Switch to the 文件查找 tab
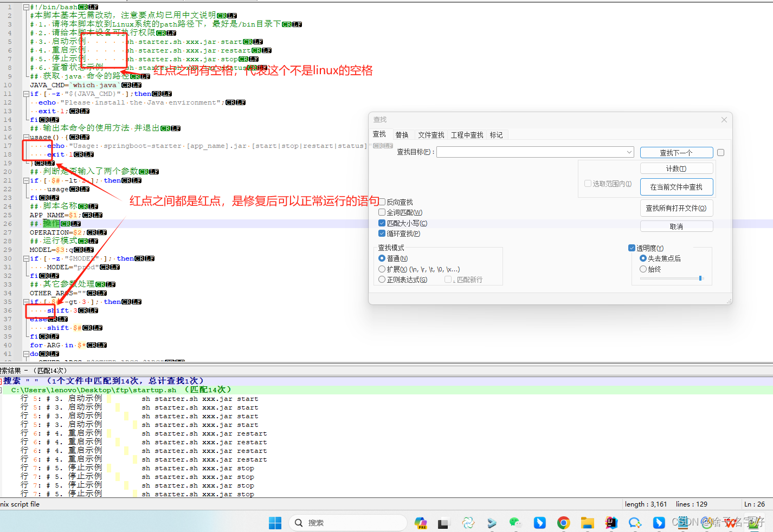The height and width of the screenshot is (532, 773). [x=431, y=135]
